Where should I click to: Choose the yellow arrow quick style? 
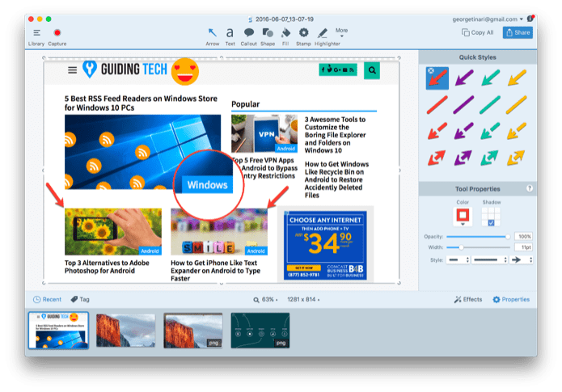click(x=517, y=78)
